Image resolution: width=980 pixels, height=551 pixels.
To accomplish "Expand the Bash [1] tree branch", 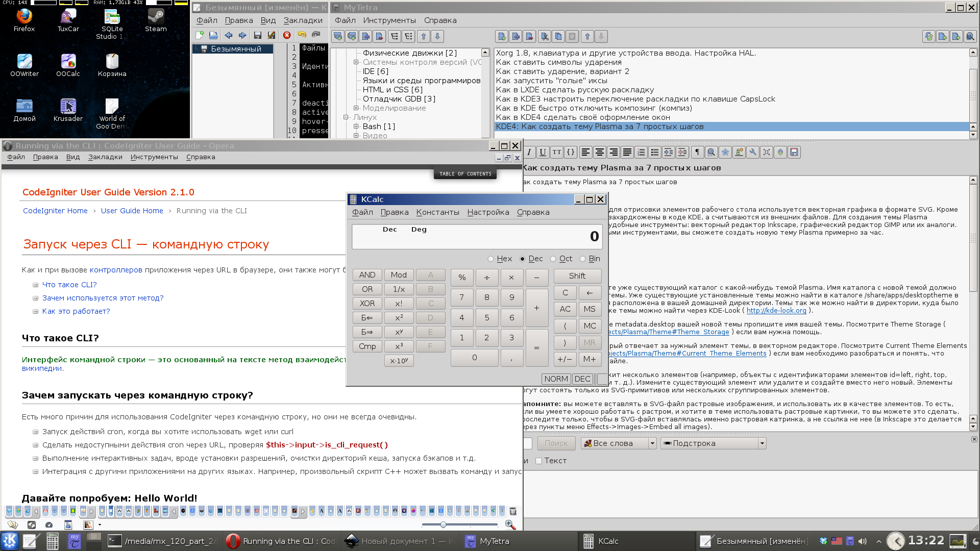I will point(356,127).
